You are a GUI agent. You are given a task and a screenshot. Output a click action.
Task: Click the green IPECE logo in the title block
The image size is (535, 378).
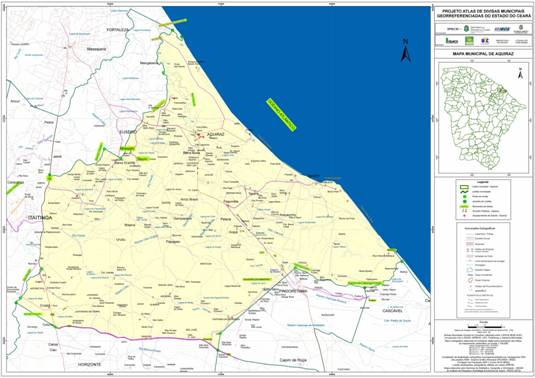(452, 41)
